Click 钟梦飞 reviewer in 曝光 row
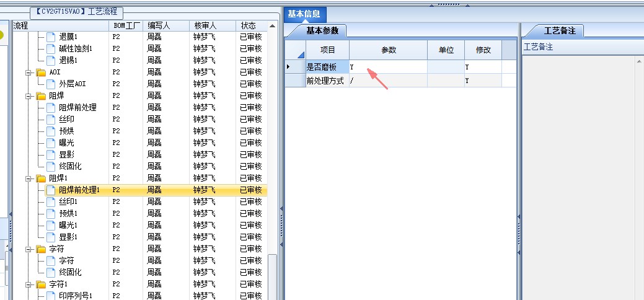 204,143
